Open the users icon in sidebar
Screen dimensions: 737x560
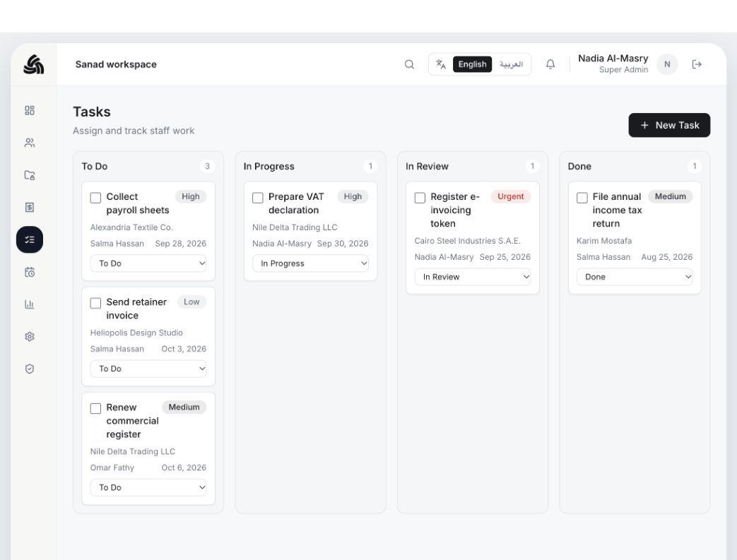click(30, 143)
